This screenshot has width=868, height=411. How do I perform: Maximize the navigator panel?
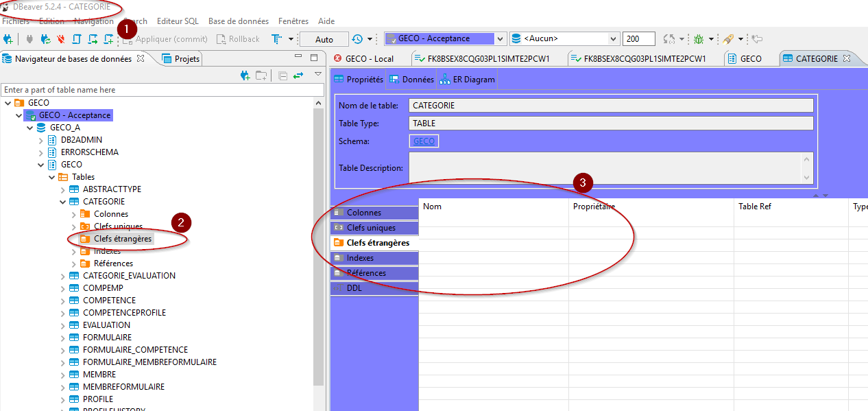click(314, 58)
